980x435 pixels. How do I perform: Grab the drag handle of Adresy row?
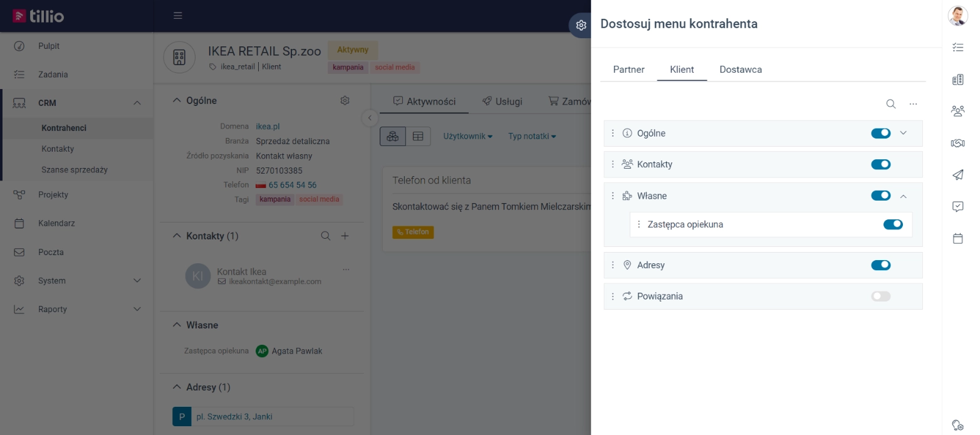pos(613,265)
